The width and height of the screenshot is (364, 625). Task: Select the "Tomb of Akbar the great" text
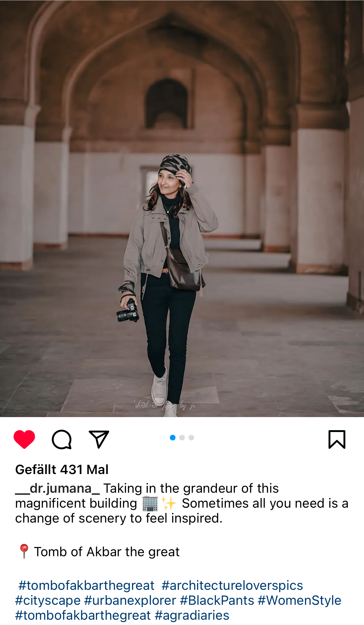107,552
